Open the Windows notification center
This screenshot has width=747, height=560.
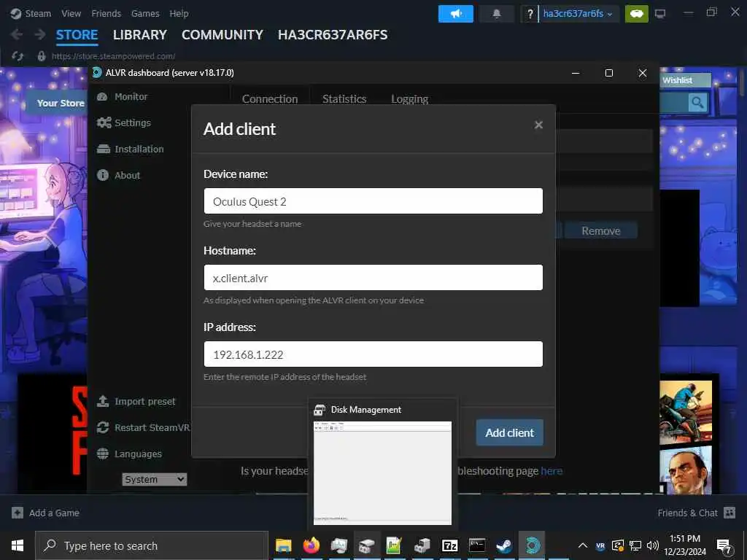coord(724,545)
